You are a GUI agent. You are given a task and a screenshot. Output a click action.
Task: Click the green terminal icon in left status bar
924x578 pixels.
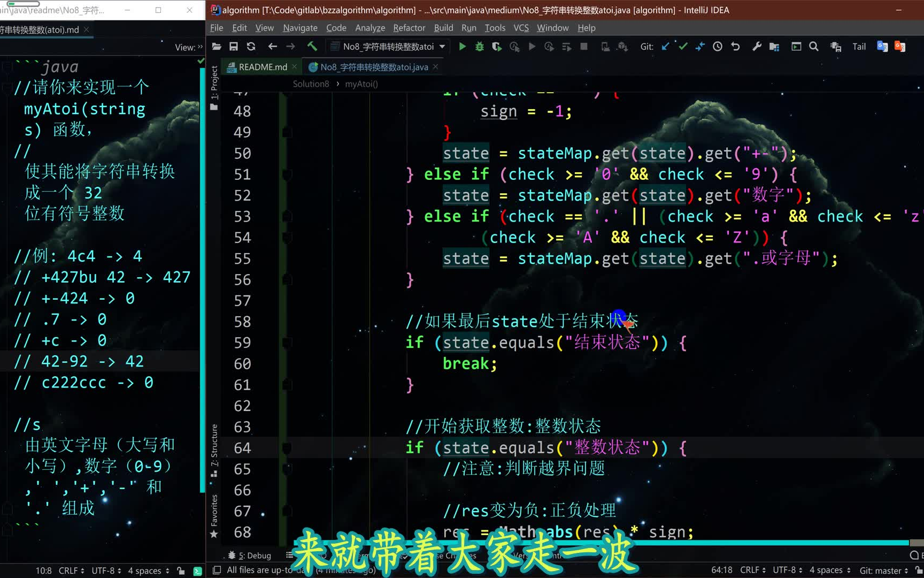(x=197, y=571)
